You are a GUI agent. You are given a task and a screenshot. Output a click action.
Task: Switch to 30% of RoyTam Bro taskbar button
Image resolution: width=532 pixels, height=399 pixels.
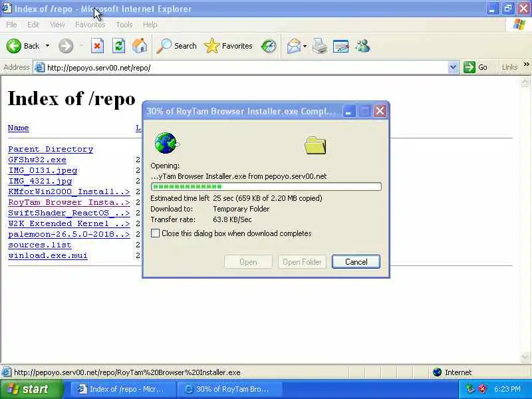tap(229, 389)
